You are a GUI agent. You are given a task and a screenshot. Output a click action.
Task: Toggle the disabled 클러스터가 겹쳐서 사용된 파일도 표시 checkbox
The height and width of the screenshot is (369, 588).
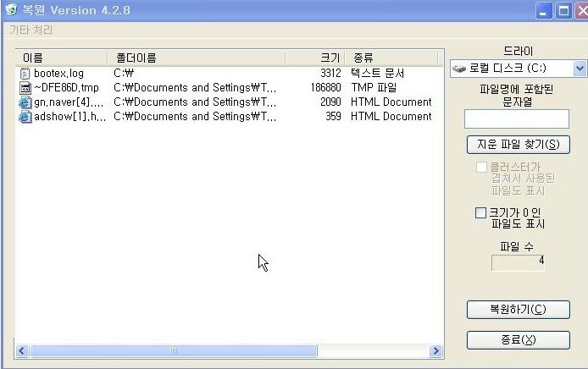[x=481, y=167]
